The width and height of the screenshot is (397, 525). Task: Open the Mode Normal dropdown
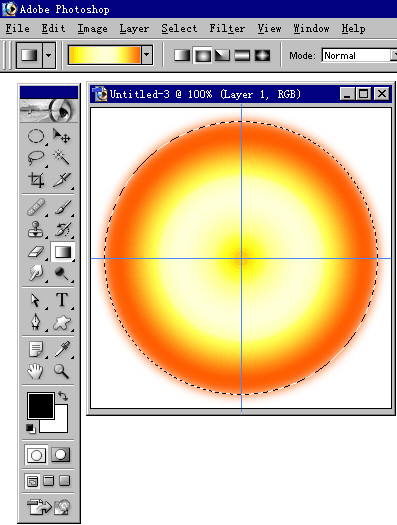coord(359,55)
